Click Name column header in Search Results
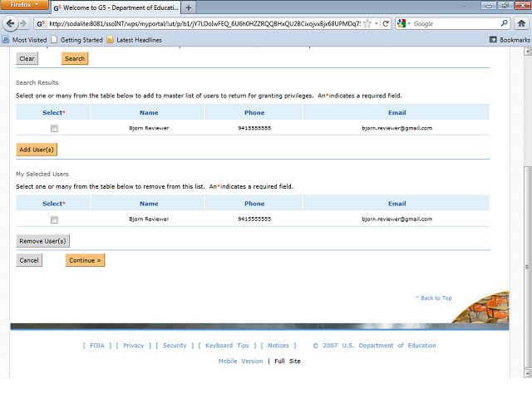This screenshot has width=532, height=399. coord(149,113)
